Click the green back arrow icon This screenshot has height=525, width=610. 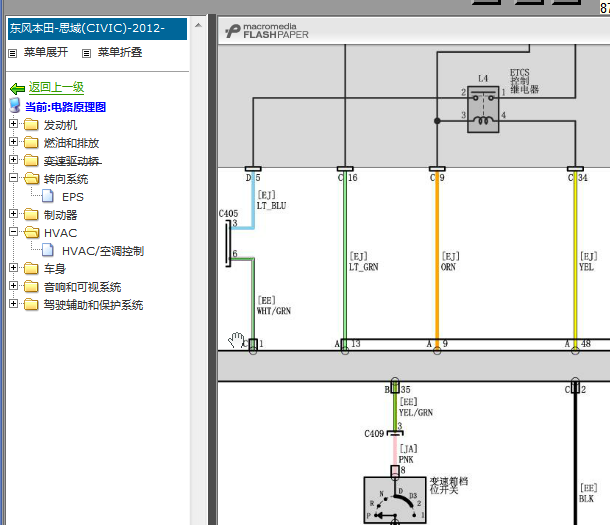tap(17, 89)
